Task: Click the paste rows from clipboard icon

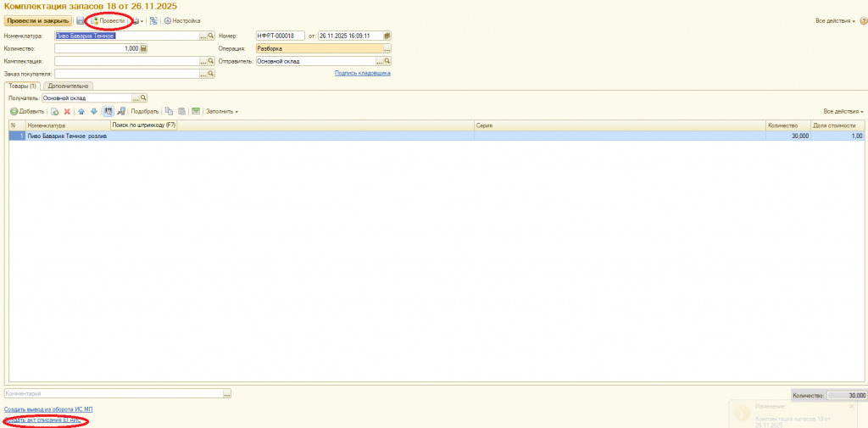Action: (181, 111)
